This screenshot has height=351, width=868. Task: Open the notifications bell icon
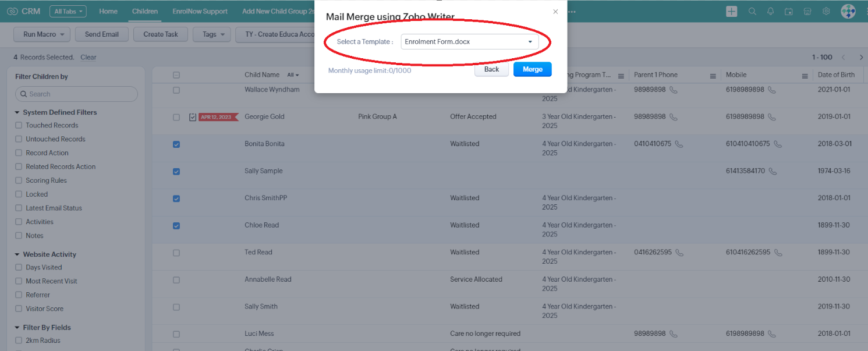771,11
